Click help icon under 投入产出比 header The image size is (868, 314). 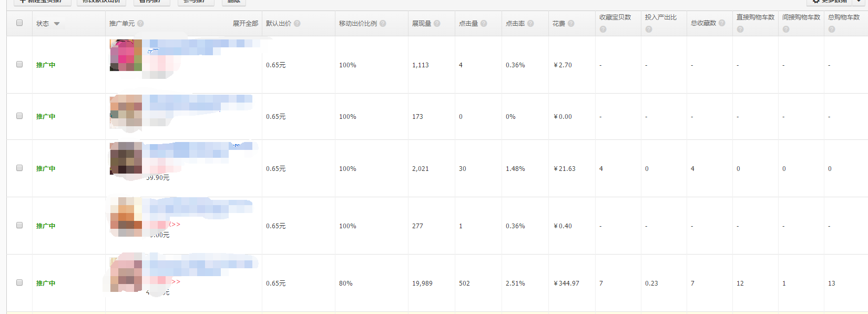(649, 29)
